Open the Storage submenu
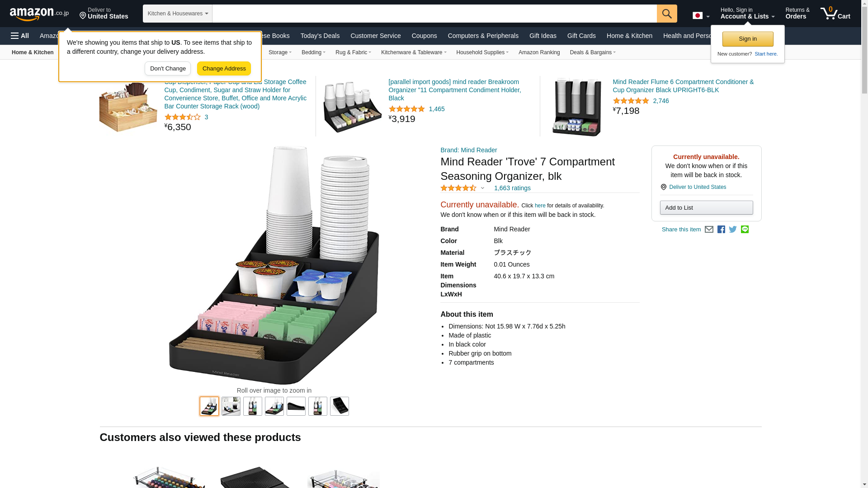 point(280,52)
